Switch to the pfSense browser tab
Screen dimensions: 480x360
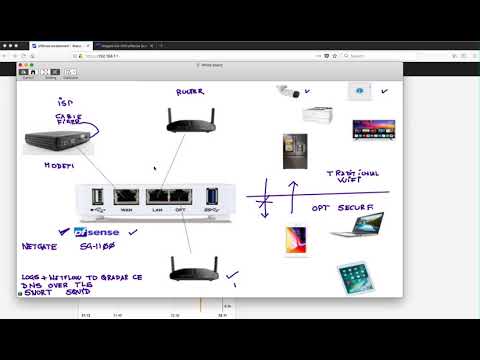pos(60,46)
